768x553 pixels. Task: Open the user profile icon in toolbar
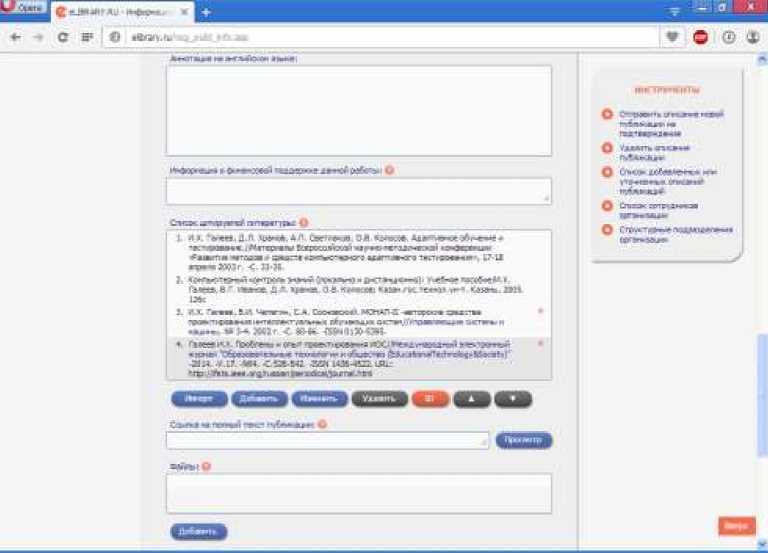click(x=753, y=37)
